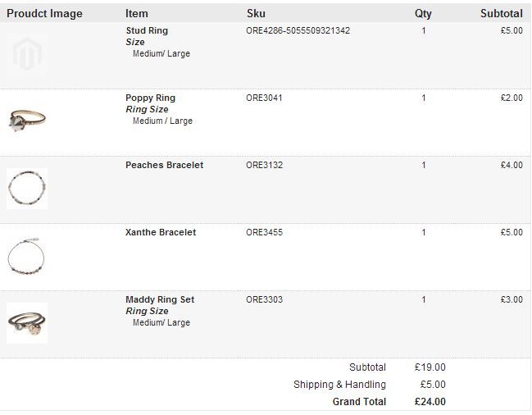Click the Shipping & Handling label
This screenshot has height=415, width=532.
click(x=339, y=385)
